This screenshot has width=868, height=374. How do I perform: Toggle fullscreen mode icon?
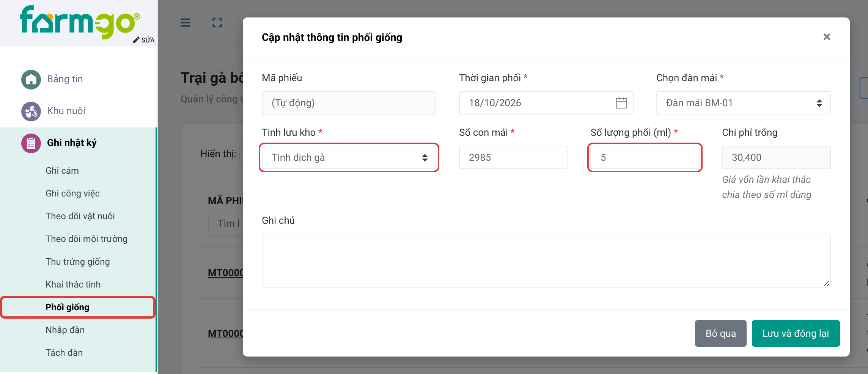(217, 23)
